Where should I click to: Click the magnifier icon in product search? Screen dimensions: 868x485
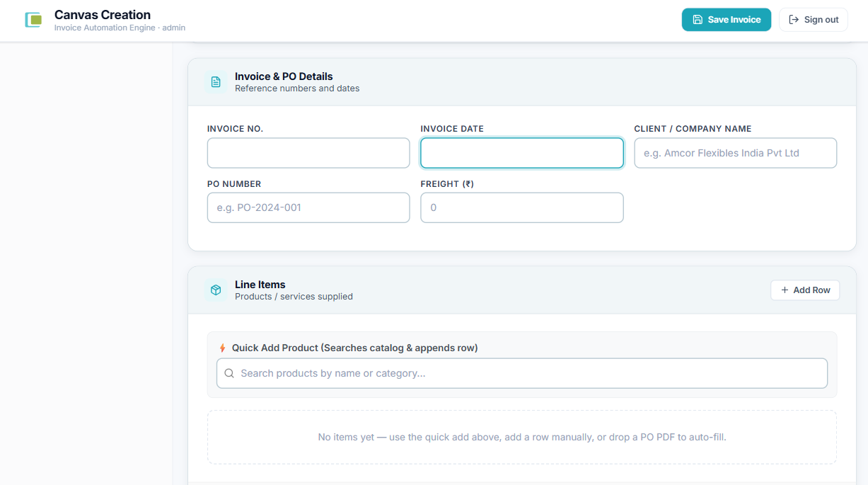click(x=229, y=373)
